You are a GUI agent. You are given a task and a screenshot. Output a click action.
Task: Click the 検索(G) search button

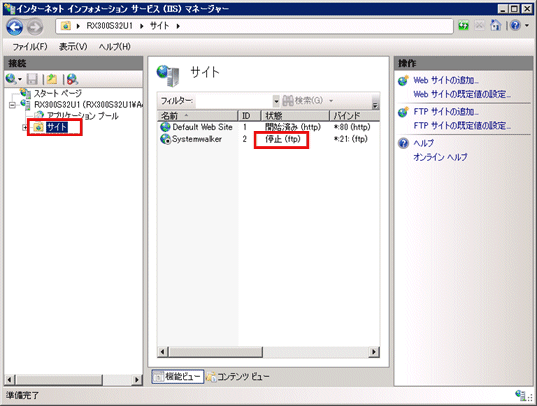[303, 100]
